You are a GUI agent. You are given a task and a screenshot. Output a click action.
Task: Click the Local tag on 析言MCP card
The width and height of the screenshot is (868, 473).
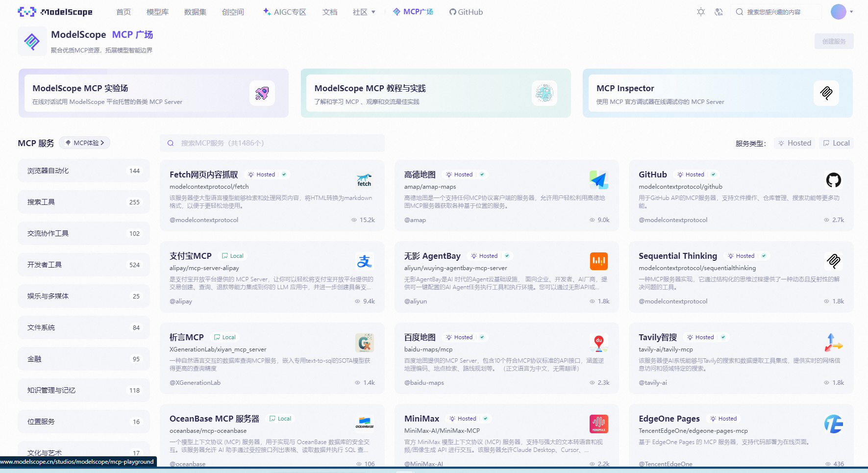[x=225, y=337]
